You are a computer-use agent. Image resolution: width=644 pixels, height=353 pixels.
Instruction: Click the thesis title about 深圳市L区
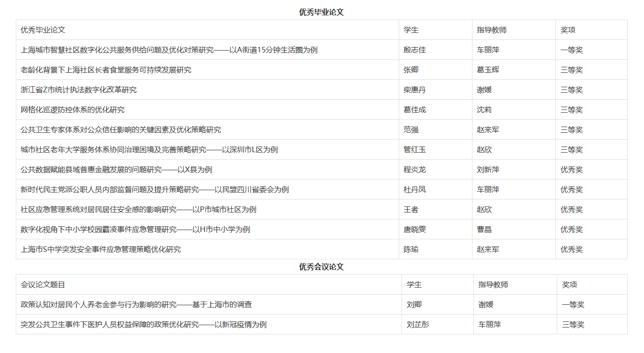149,150
